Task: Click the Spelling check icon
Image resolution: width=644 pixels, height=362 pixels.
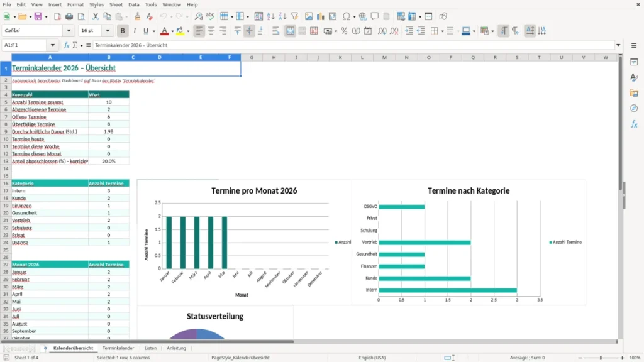Action: (x=210, y=16)
